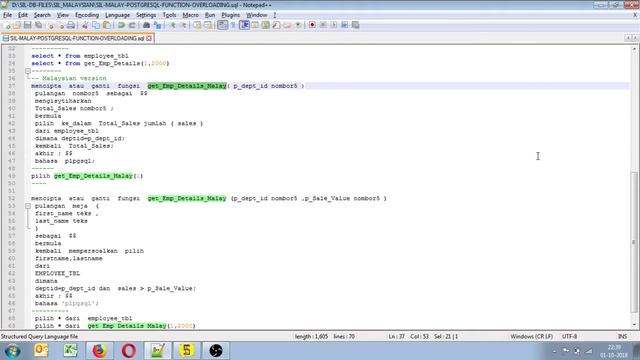
Task: Click tab bar scroll left arrow
Action: coord(628,38)
